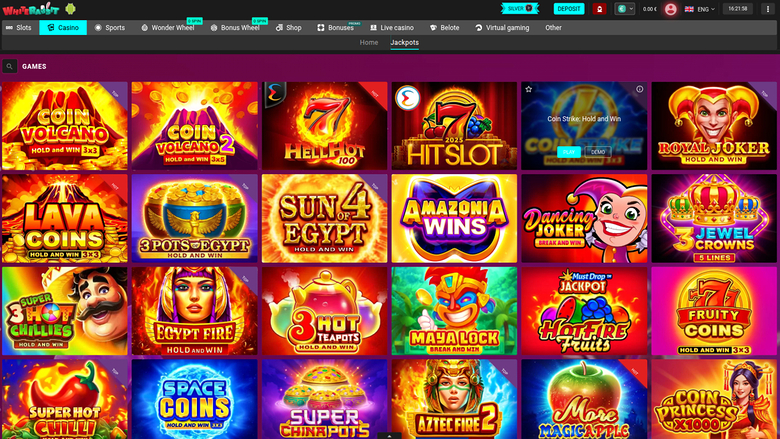Image resolution: width=780 pixels, height=439 pixels.
Task: Select the Maya Lock game tile
Action: (x=454, y=311)
